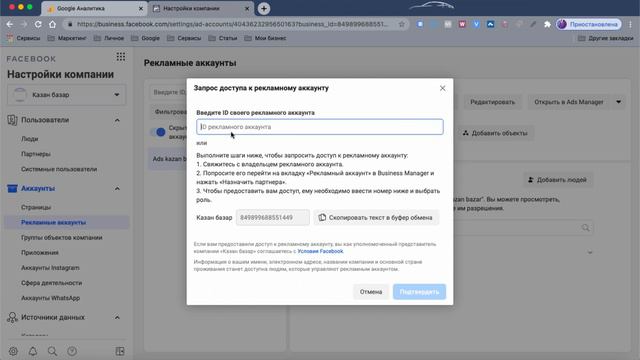This screenshot has width=640, height=360.
Task: Open Системные пользователи in sidebar
Action: tap(59, 169)
